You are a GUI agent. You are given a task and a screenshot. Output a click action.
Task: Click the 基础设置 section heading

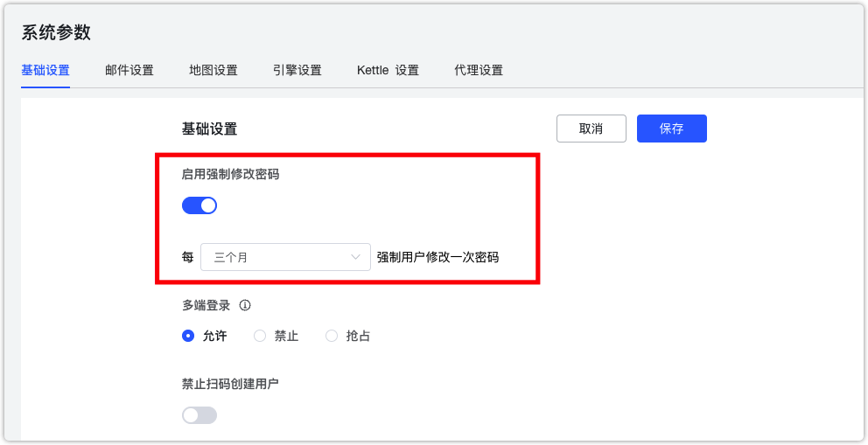point(209,129)
